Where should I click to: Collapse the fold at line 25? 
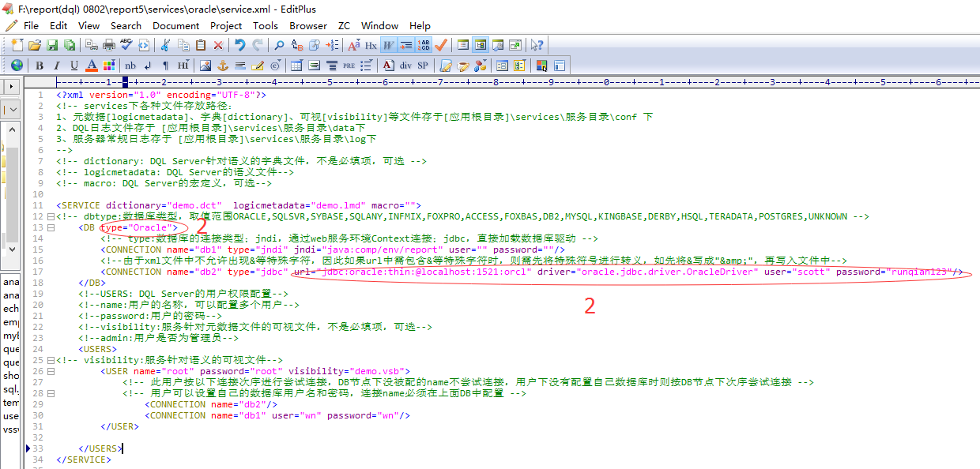click(51, 360)
